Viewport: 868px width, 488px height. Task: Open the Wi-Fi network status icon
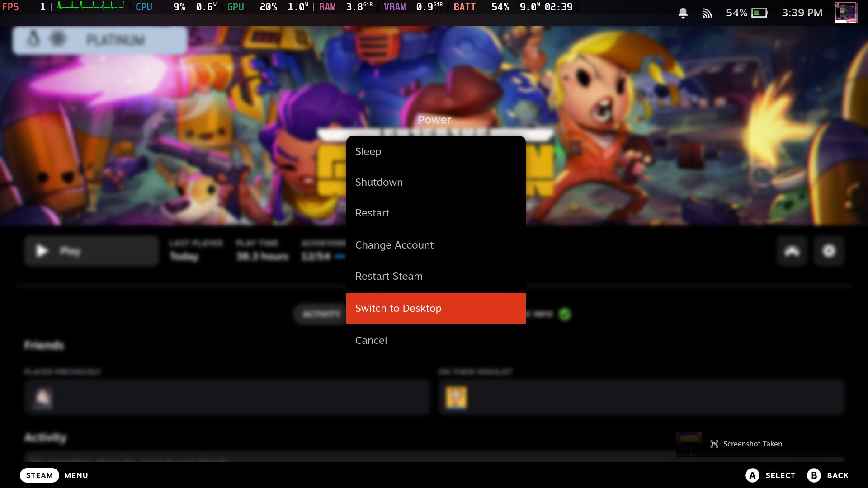point(707,13)
